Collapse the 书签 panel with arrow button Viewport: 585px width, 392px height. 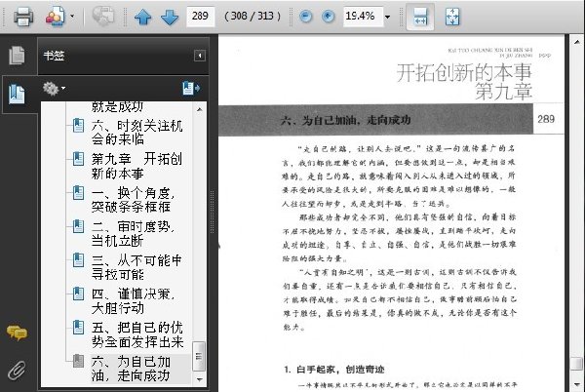[200, 56]
